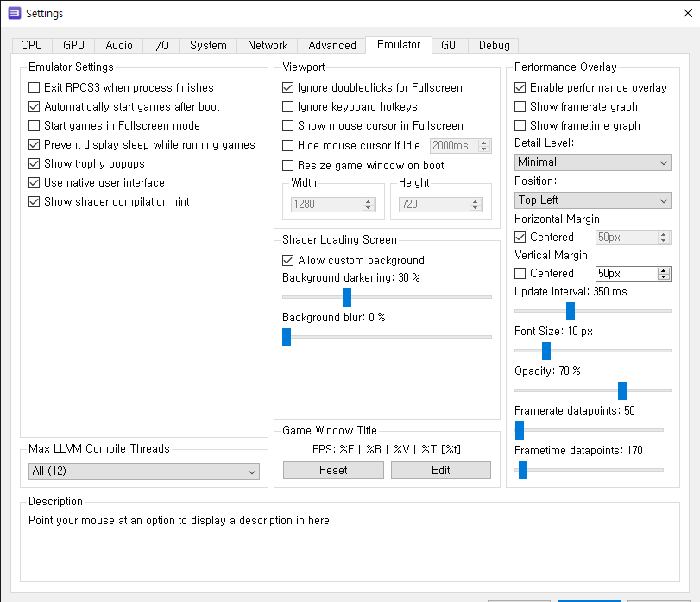
Task: Expand Max LLVM Compile Threads dropdown
Action: [x=144, y=472]
